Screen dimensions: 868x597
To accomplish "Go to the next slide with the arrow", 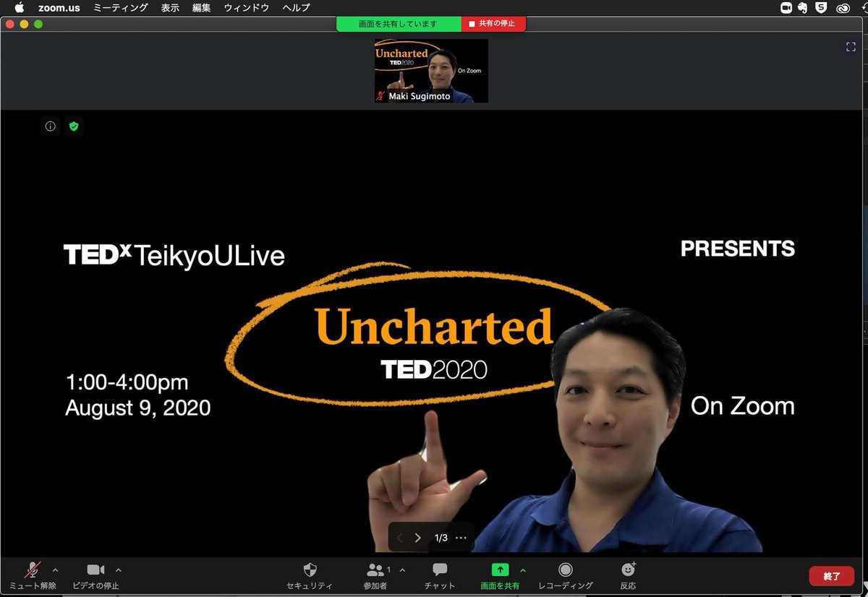I will point(417,537).
